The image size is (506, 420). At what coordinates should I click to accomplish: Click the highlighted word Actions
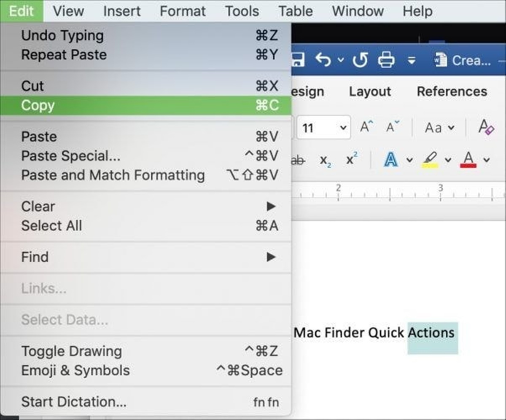point(432,333)
